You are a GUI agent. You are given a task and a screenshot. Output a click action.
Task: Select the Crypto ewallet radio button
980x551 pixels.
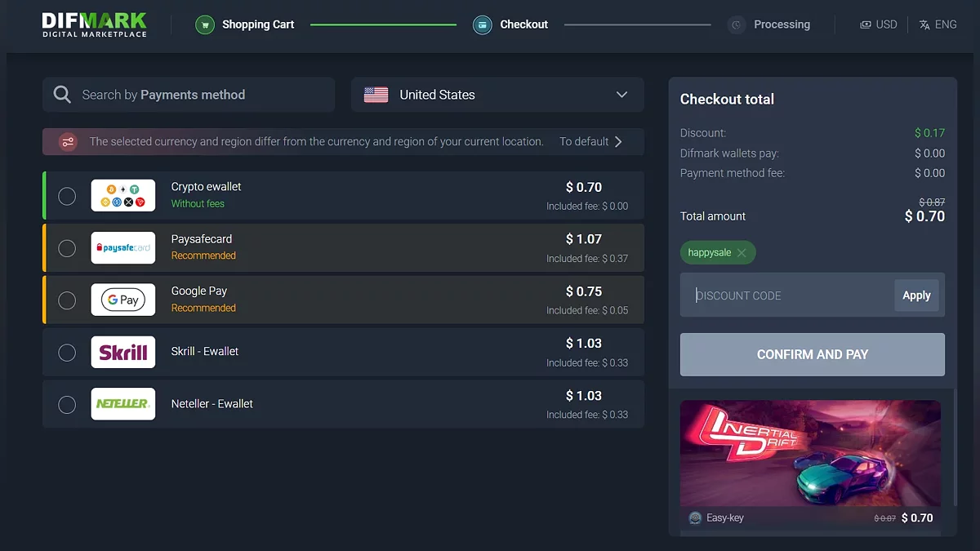[67, 196]
